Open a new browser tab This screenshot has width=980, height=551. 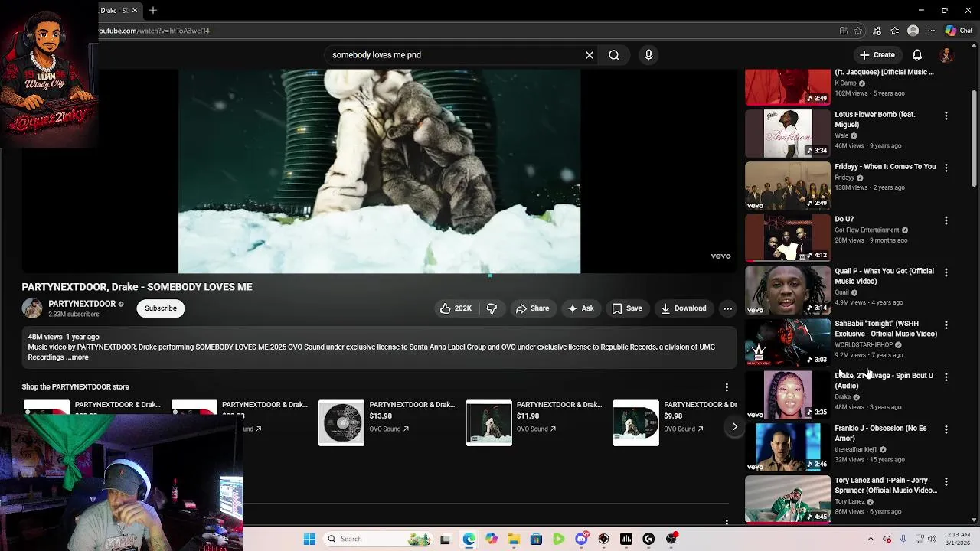point(153,11)
